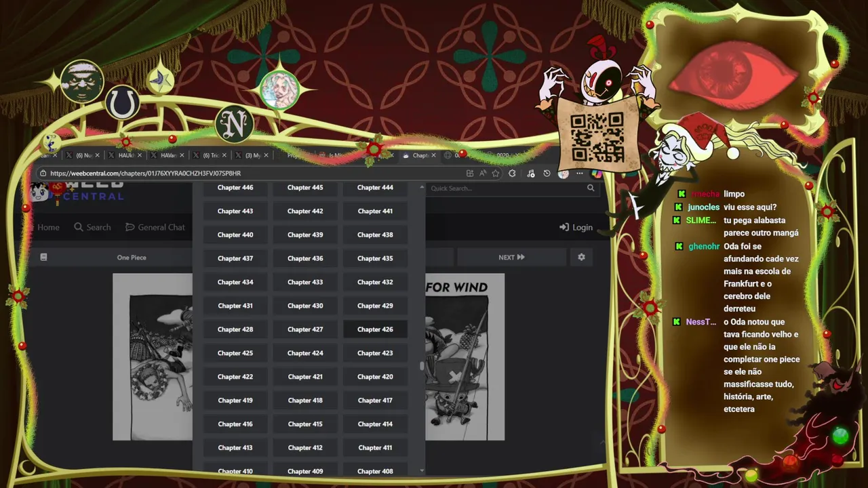Select Chapter 409 from list
The image size is (868, 488).
[x=305, y=470]
